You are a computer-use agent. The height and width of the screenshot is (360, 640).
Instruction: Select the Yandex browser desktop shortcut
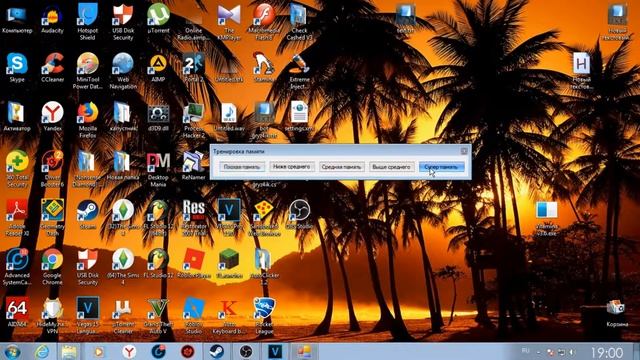(52, 117)
